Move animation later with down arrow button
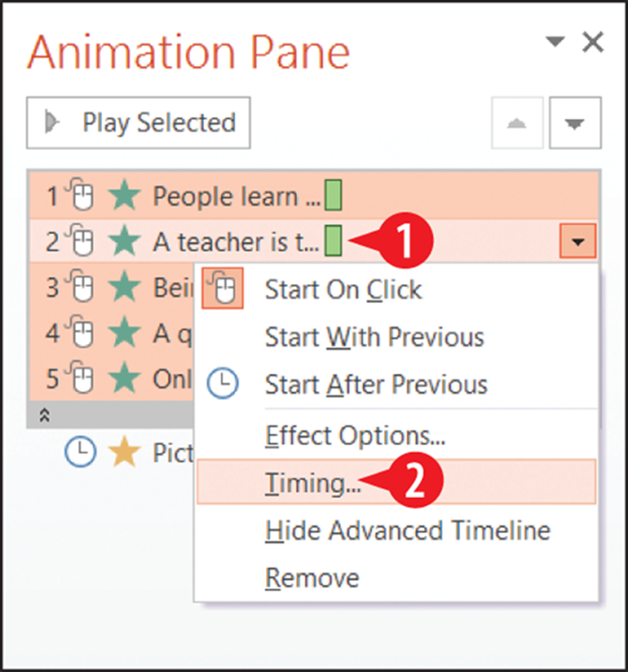 [x=575, y=123]
